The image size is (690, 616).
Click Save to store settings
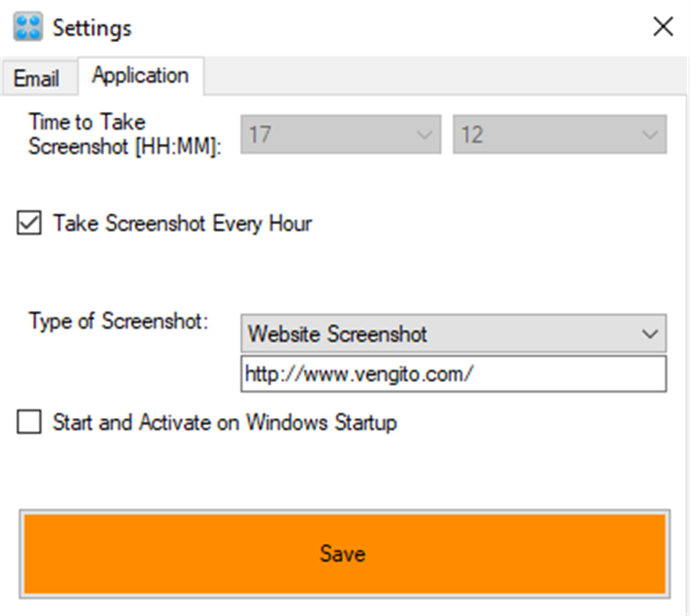[x=342, y=553]
